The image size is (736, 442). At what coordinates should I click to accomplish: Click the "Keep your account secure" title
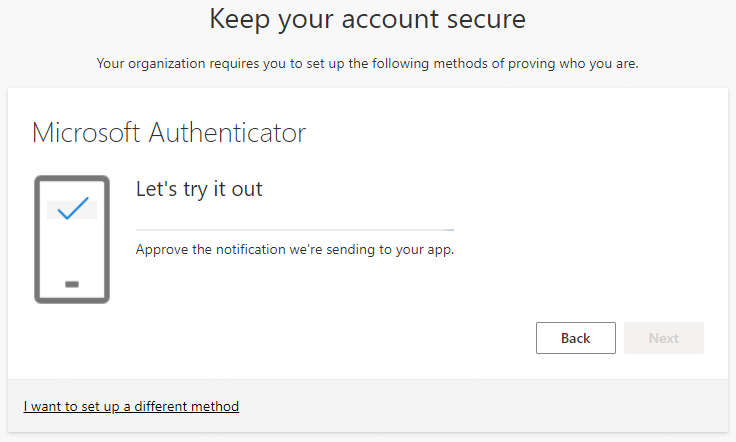[x=367, y=19]
